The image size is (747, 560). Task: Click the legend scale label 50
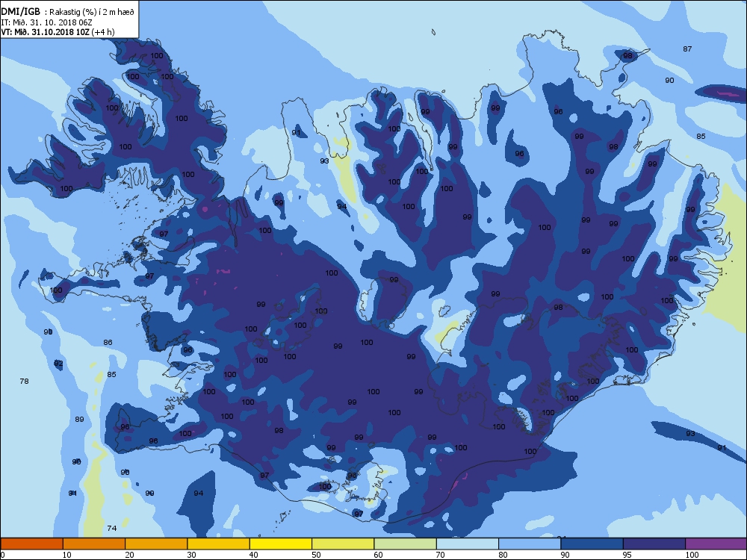point(316,555)
